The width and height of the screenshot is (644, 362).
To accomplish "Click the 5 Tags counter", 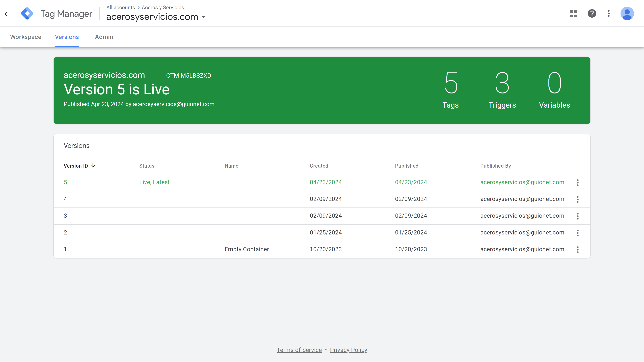I will pyautogui.click(x=450, y=90).
